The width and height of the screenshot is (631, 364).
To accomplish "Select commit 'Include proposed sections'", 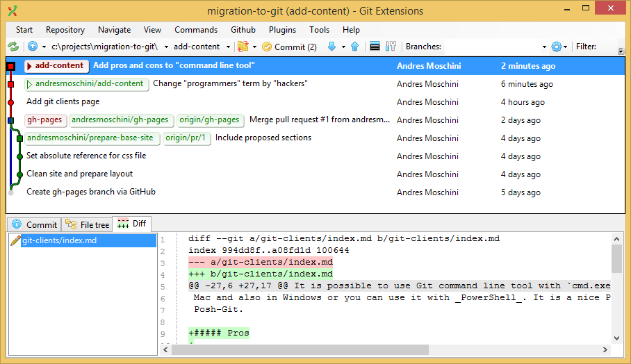I will (263, 138).
